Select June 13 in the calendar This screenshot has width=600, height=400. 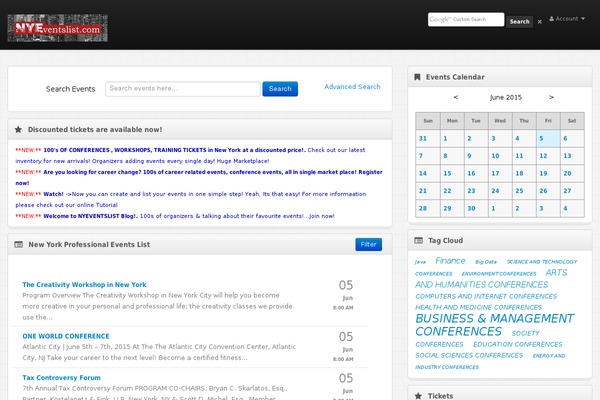click(572, 156)
